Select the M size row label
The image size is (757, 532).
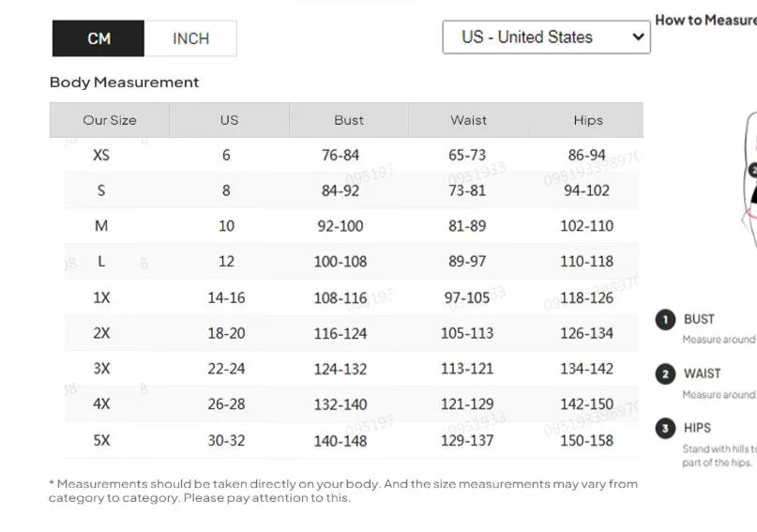(x=101, y=226)
